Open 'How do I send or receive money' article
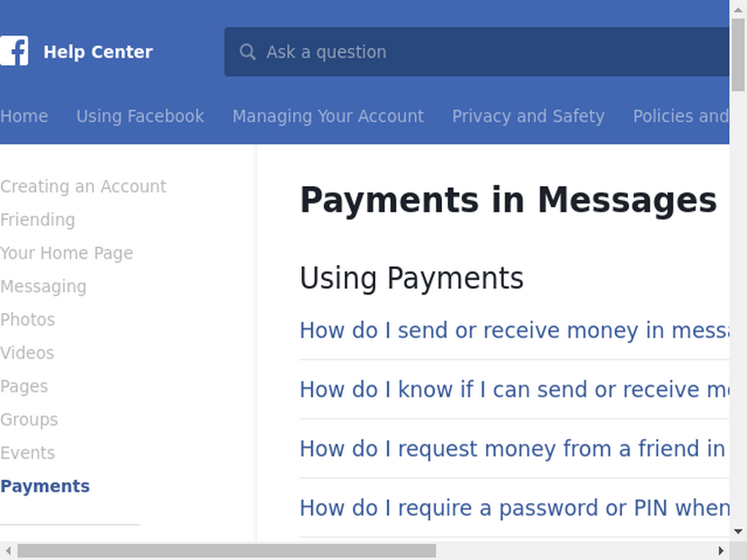Image resolution: width=747 pixels, height=560 pixels. point(514,330)
